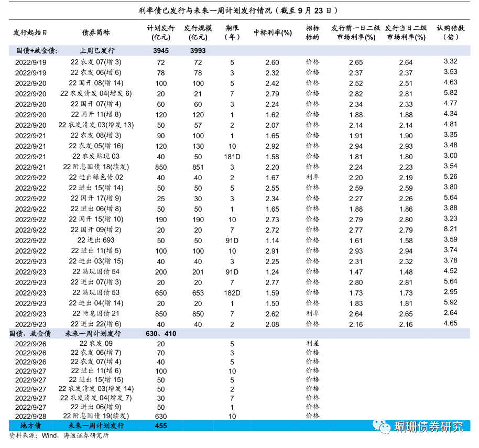This screenshot has height=448, width=479.
Task: Select upcoming bond 22进出06(增9)
Action: (x=96, y=407)
